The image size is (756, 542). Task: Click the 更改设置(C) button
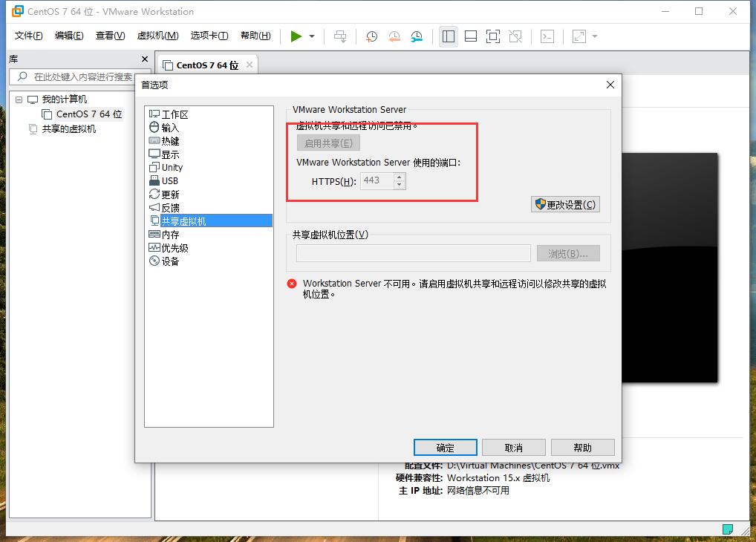pyautogui.click(x=566, y=204)
